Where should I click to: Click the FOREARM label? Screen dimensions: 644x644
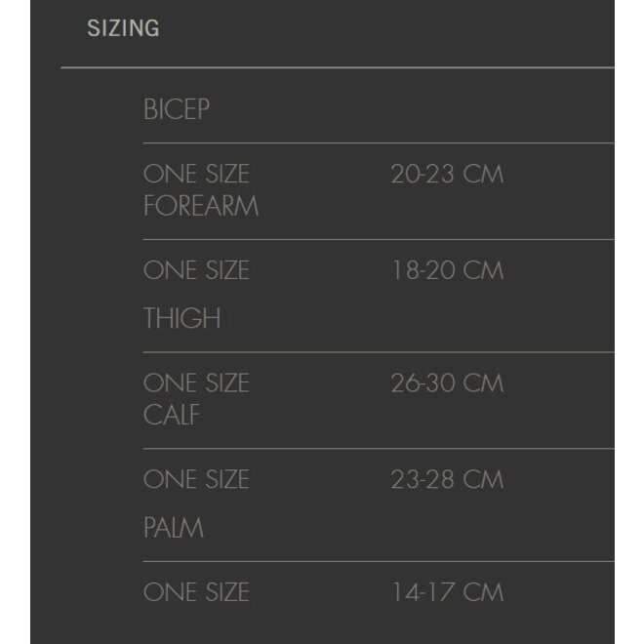pos(201,206)
